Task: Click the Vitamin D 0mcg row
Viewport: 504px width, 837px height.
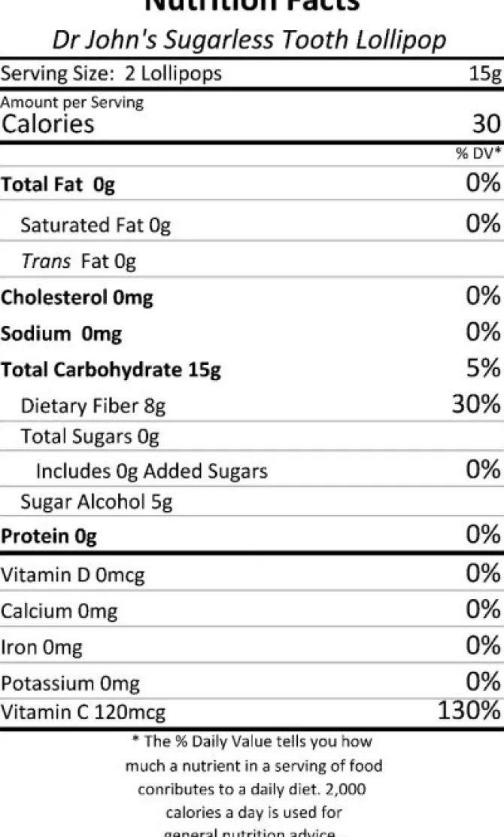Action: (252, 574)
